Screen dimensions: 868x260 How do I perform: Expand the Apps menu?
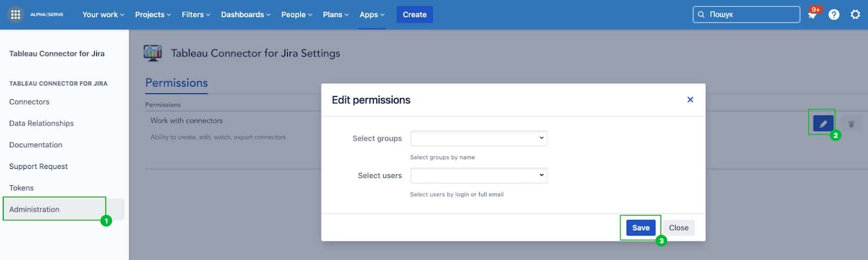point(372,15)
